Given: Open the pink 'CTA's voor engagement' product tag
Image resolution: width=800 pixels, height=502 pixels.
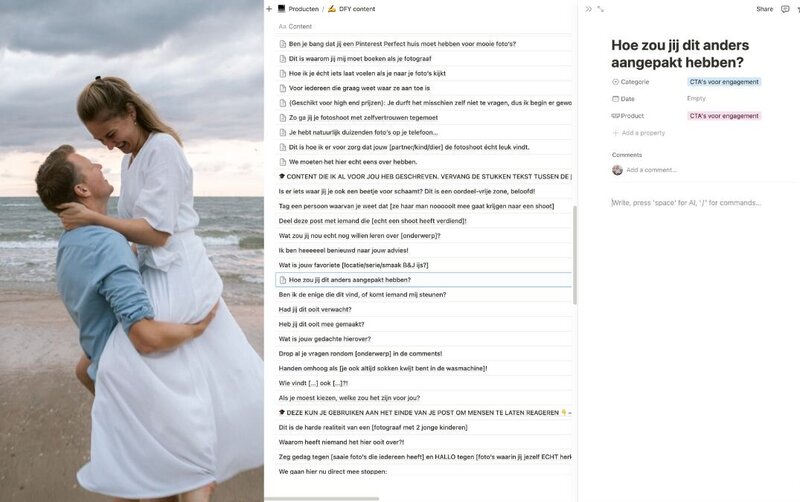Looking at the screenshot, I should (x=724, y=116).
